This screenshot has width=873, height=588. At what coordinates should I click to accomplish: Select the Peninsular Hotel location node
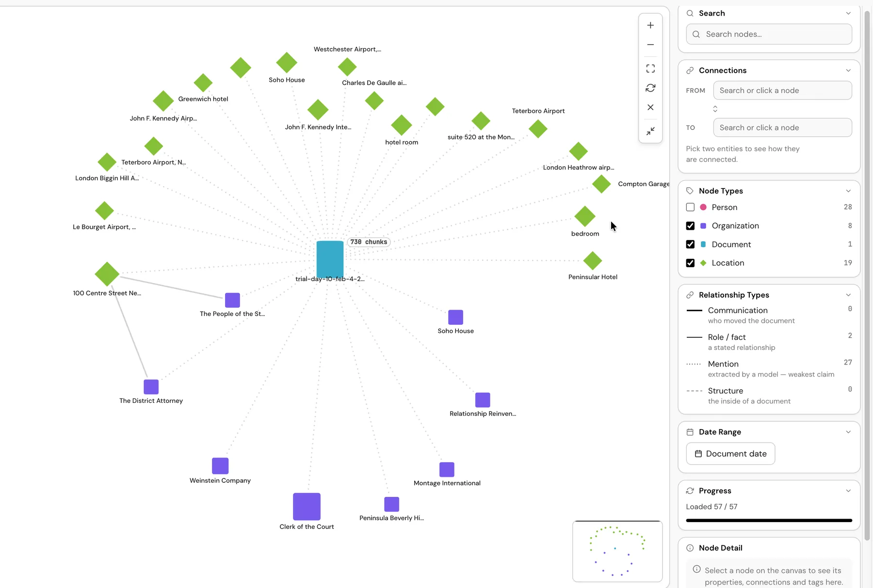point(593,261)
